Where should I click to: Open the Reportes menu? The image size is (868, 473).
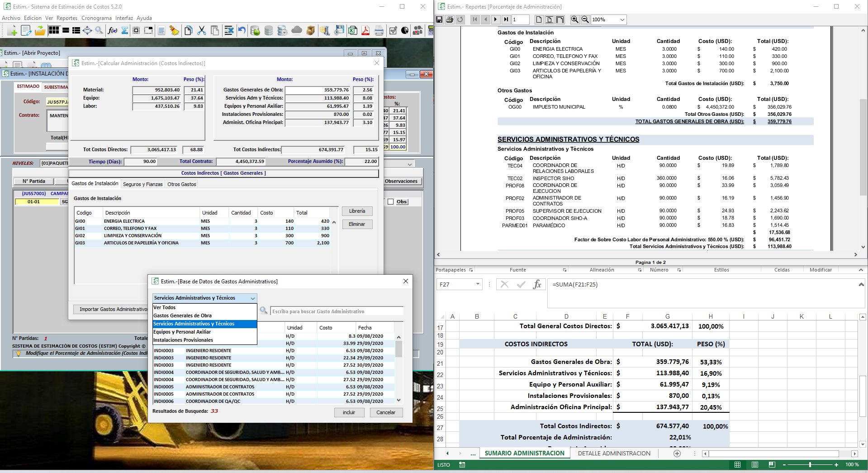pos(66,18)
